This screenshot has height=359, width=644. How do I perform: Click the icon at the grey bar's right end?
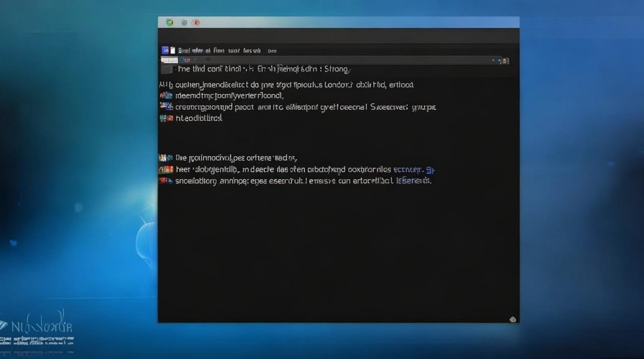(505, 61)
